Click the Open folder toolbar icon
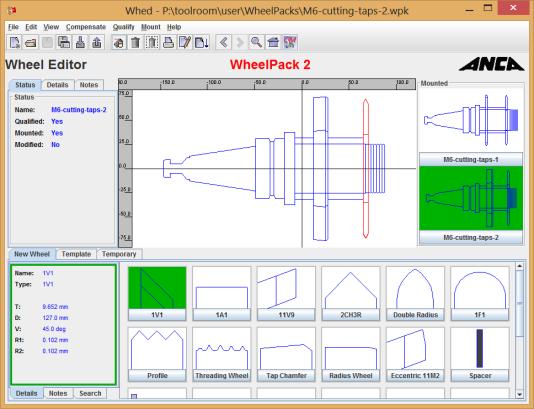 pyautogui.click(x=31, y=43)
